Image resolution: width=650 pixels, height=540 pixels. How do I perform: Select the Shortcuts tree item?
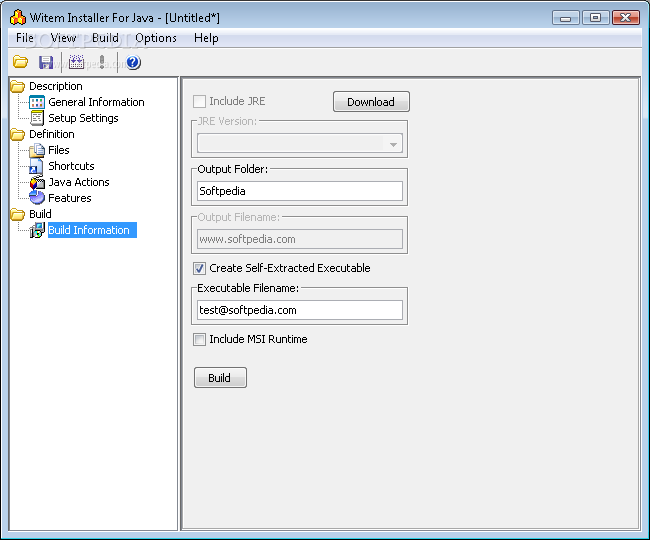point(71,166)
